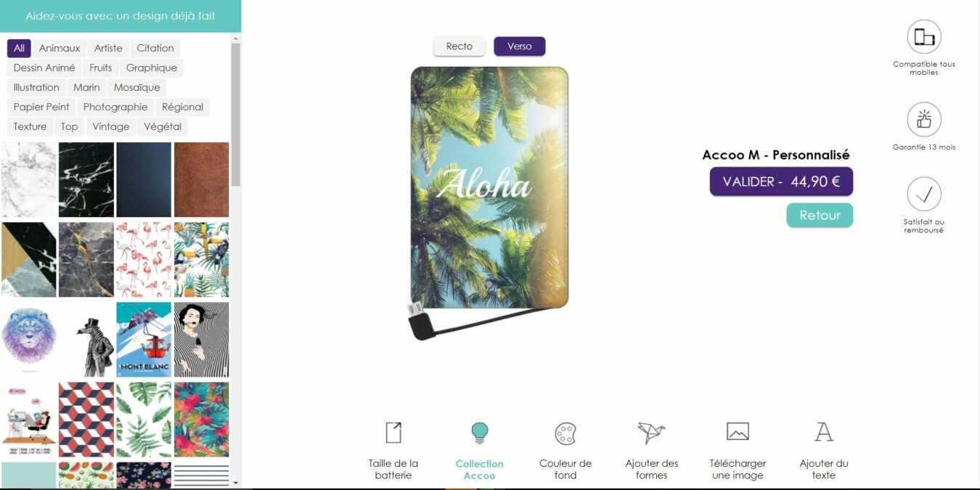Choose the white marble design thumbnail
The image size is (980, 490).
pyautogui.click(x=28, y=179)
